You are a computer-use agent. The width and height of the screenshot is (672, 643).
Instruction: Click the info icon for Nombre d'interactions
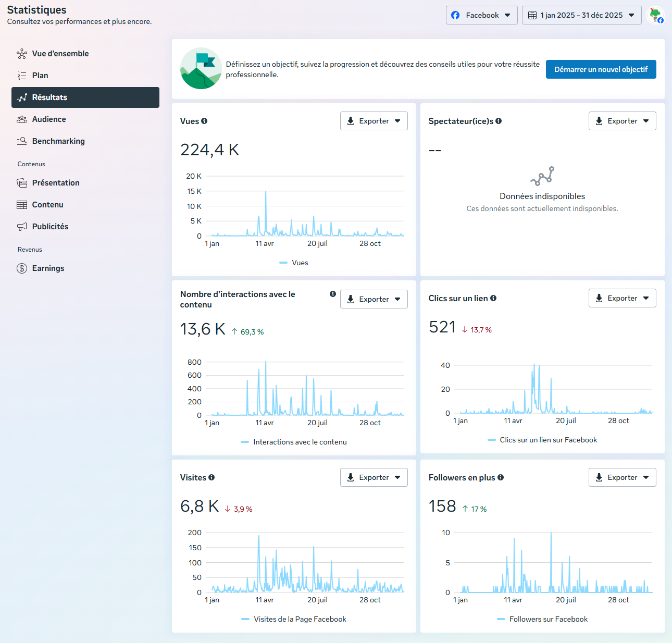[x=333, y=294]
